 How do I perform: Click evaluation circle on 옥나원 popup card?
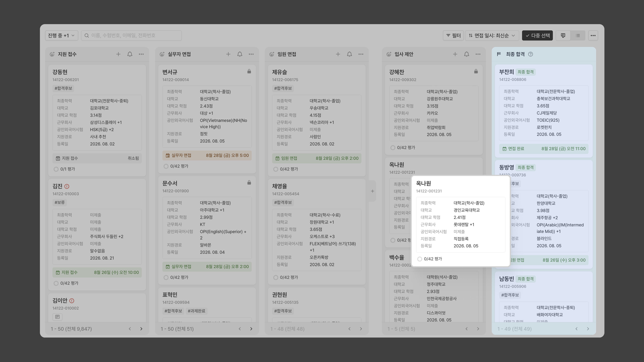[420, 259]
